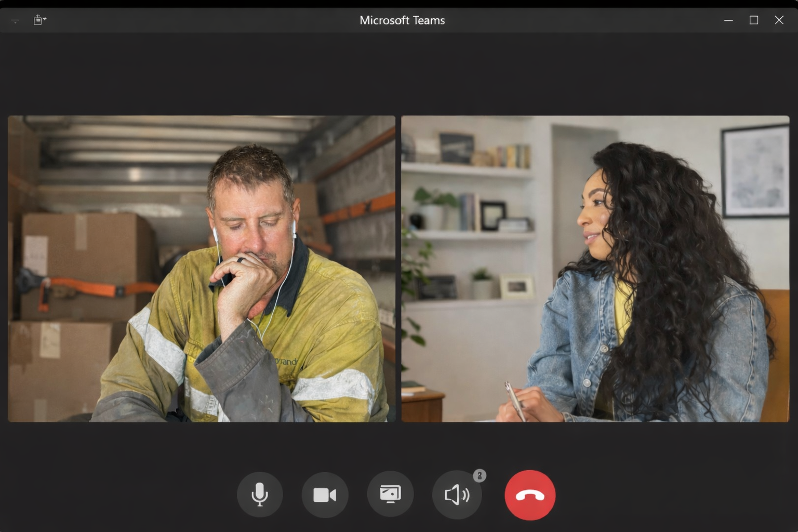Viewport: 798px width, 532px height.
Task: Minimize the Teams call window
Action: tap(728, 20)
